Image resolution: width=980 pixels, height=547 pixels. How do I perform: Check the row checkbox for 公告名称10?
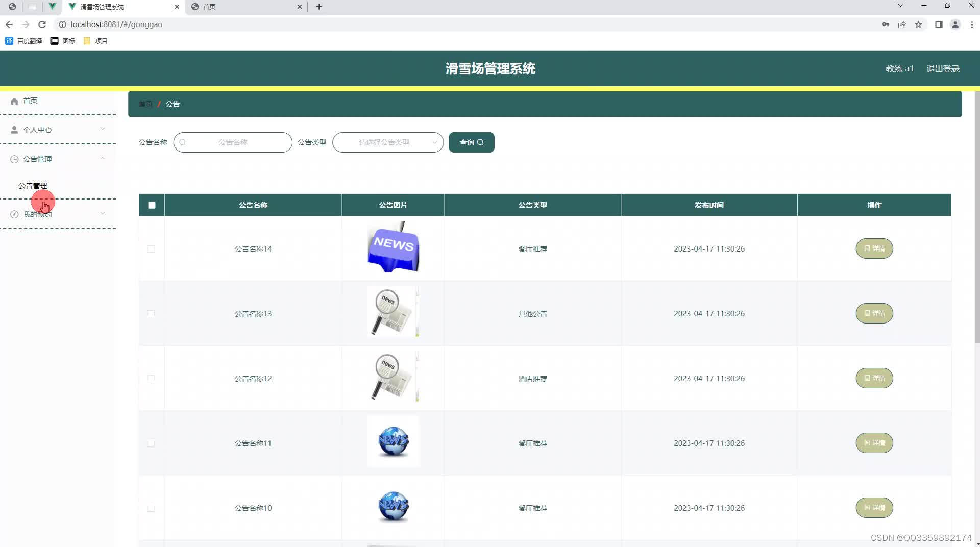(x=151, y=508)
